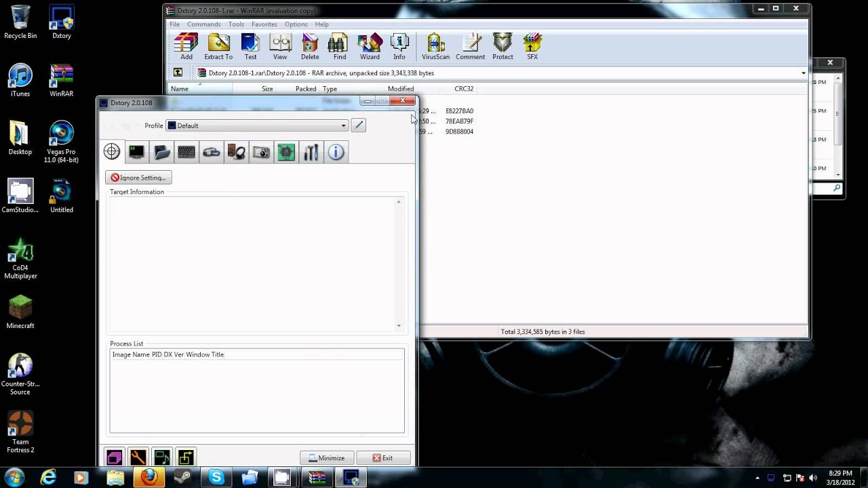Open the Overlay settings tab with monitor icon
Screen dimensions: 868x488
[x=137, y=152]
